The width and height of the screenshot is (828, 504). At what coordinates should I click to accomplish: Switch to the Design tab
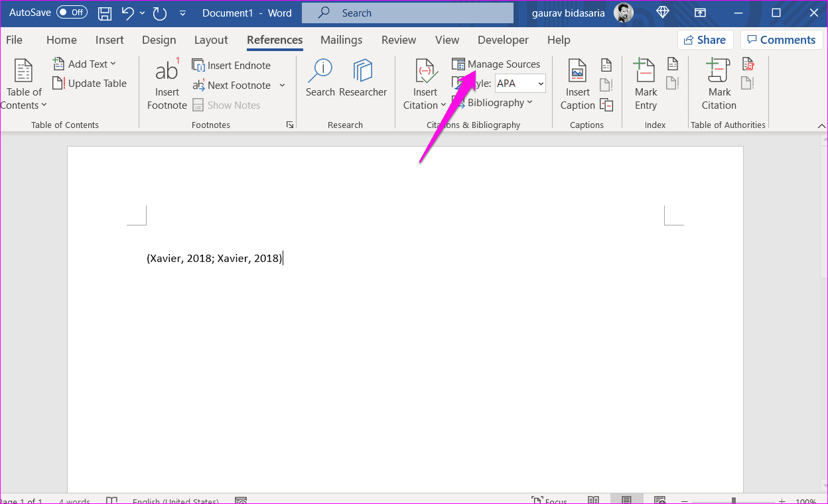point(159,40)
